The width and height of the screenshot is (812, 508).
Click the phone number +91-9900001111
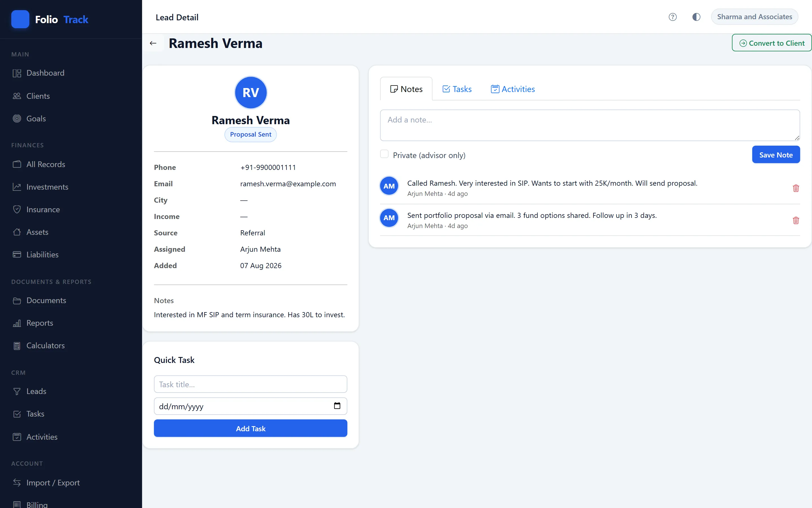tap(268, 167)
